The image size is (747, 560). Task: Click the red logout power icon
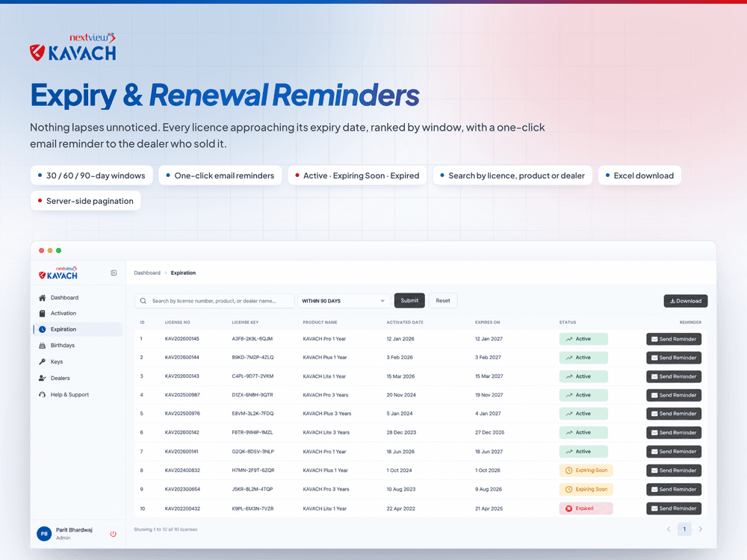(114, 534)
